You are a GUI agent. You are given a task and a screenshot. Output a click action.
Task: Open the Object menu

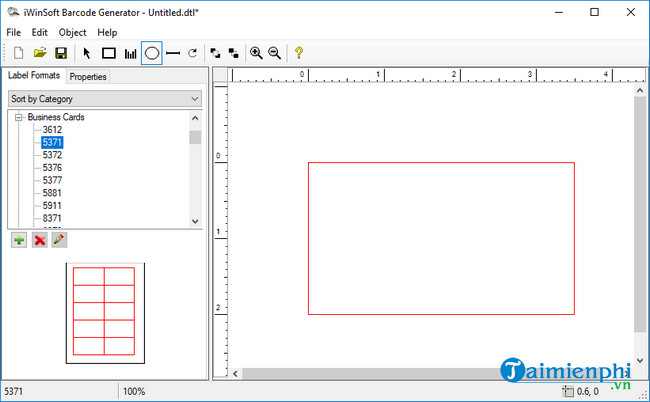tap(72, 32)
